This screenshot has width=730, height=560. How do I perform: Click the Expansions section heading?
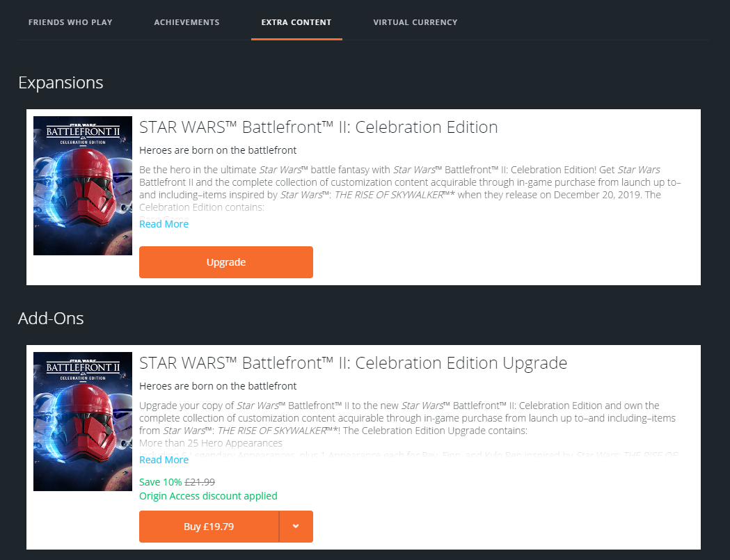pos(61,83)
